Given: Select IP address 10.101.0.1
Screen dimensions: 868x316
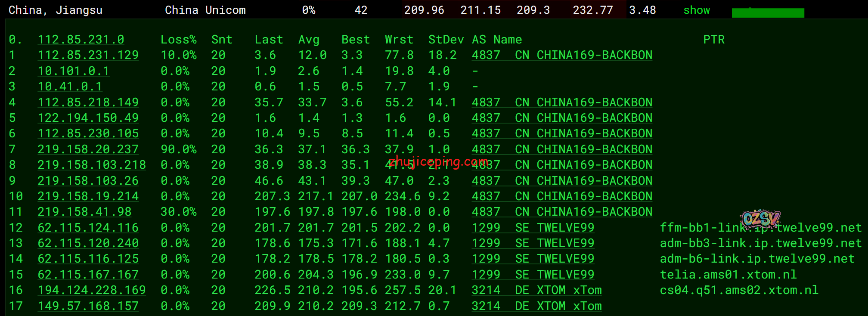Looking at the screenshot, I should pos(73,71).
